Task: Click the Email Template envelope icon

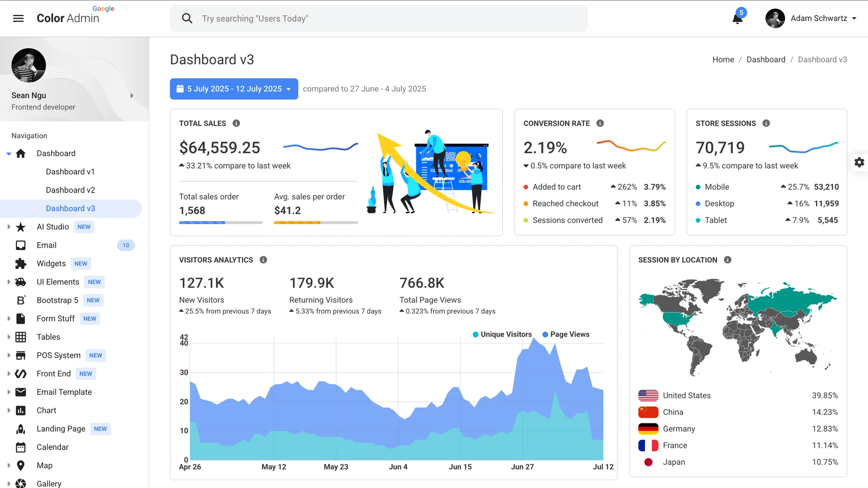Action: 20,392
